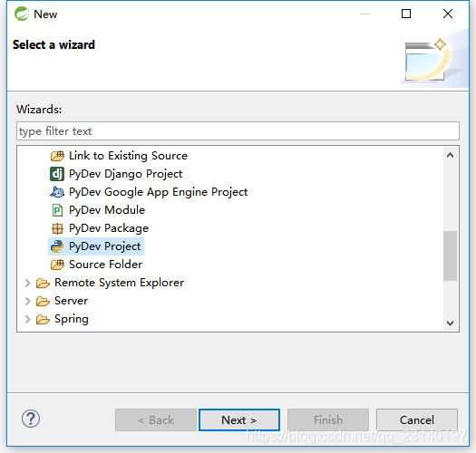Viewport: 476px width, 453px height.
Task: Expand the Server category
Action: (x=27, y=302)
